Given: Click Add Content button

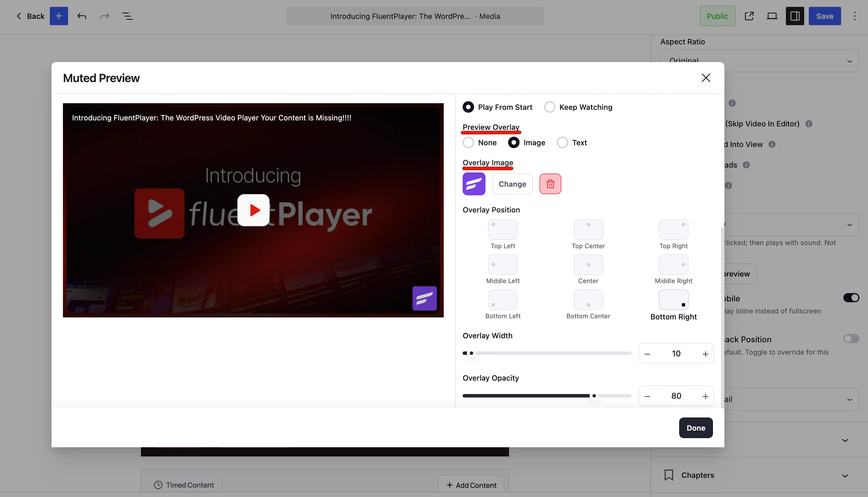Looking at the screenshot, I should click(471, 485).
